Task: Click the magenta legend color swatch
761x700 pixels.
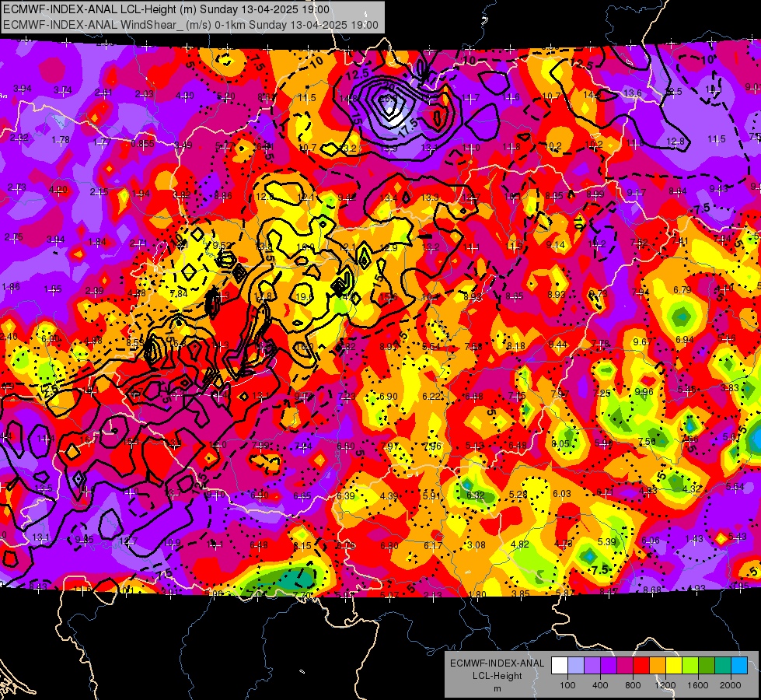Action: tap(625, 666)
